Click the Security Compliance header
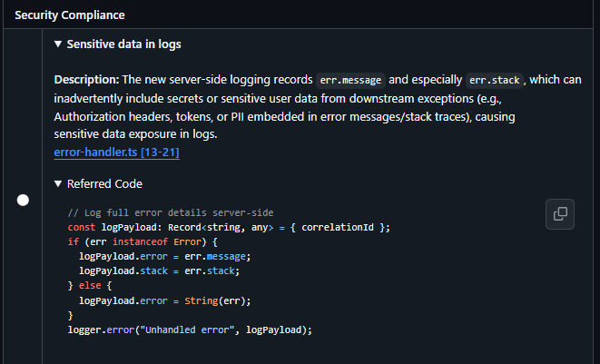 (70, 15)
